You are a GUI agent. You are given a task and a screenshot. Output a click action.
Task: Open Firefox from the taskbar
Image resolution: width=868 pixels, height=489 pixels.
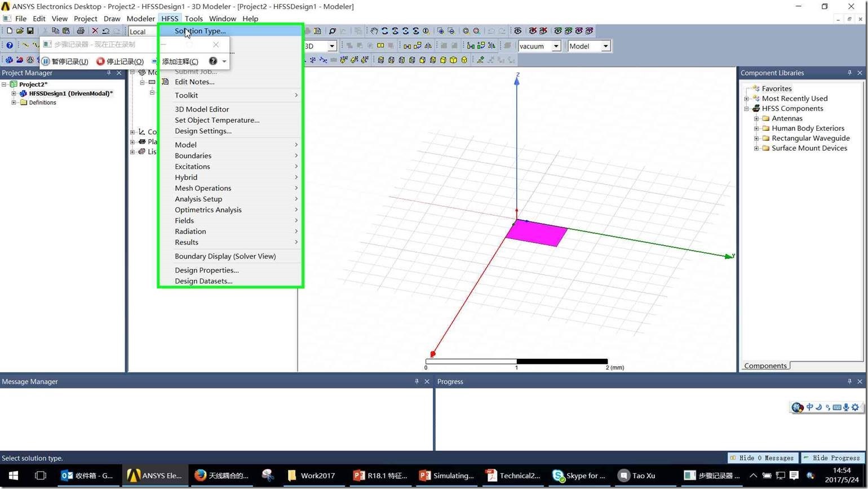[x=222, y=475]
